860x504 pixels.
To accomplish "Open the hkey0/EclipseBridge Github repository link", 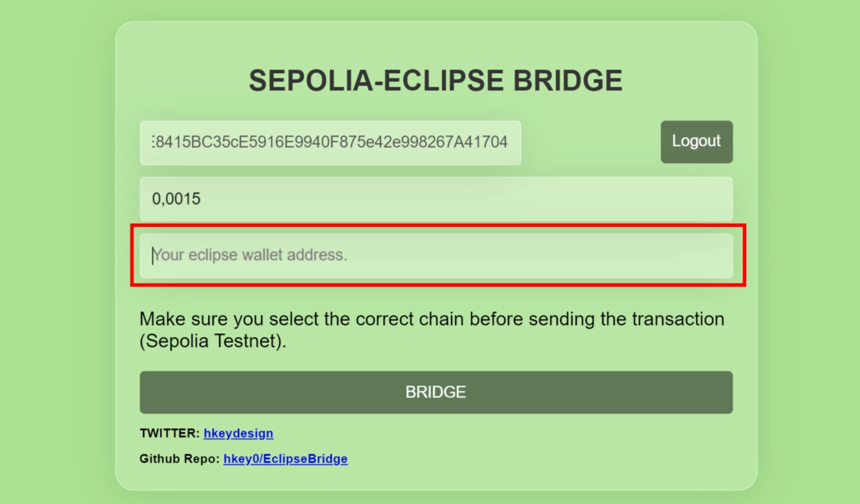I will coord(285,458).
